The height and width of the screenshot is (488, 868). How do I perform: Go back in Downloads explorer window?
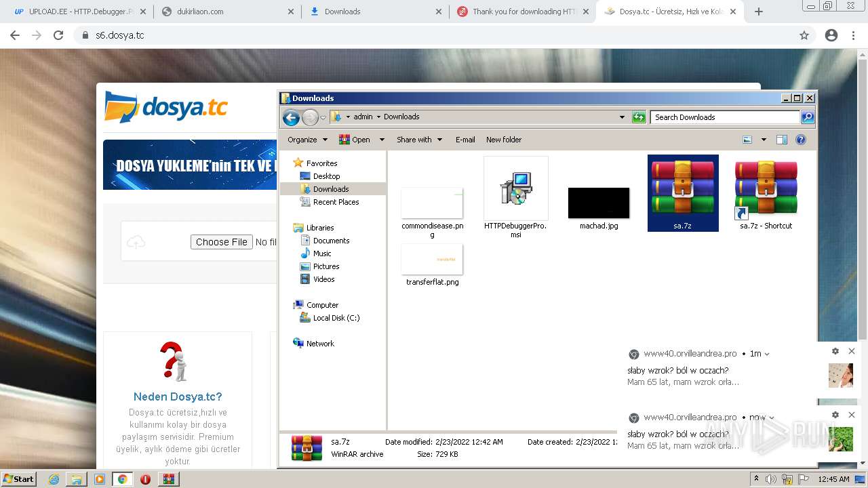[x=291, y=117]
